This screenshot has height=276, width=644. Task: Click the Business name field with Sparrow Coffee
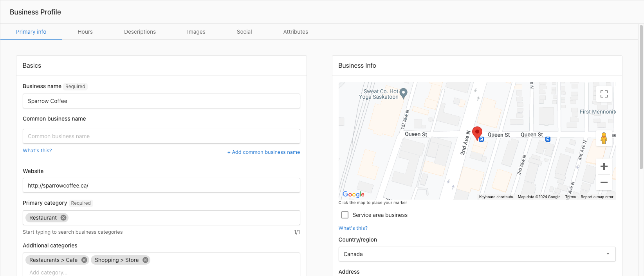point(161,101)
